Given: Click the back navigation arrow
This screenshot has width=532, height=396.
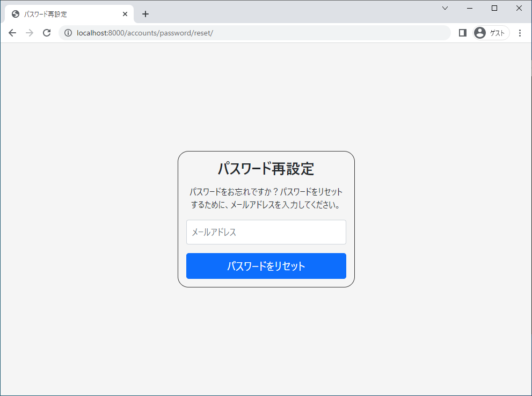Looking at the screenshot, I should click(12, 32).
